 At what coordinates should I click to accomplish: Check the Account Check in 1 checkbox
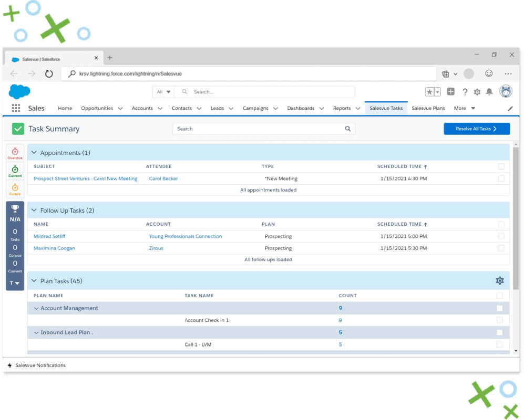point(499,320)
